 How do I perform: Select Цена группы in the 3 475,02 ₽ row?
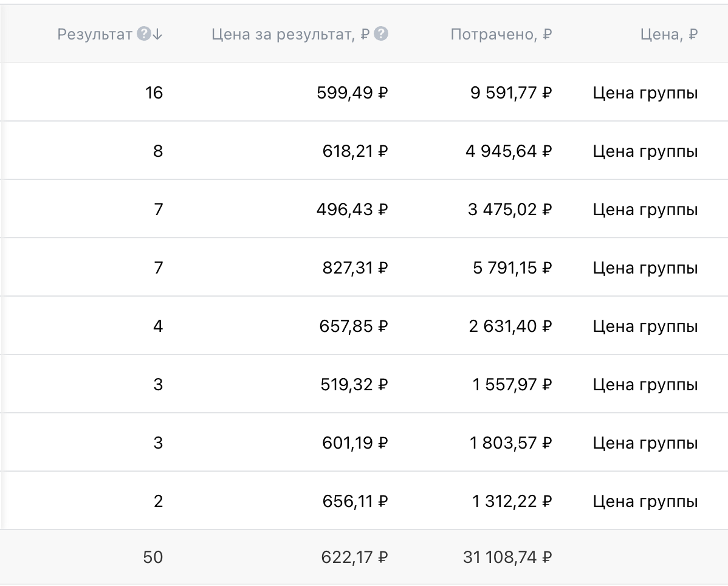click(x=645, y=210)
